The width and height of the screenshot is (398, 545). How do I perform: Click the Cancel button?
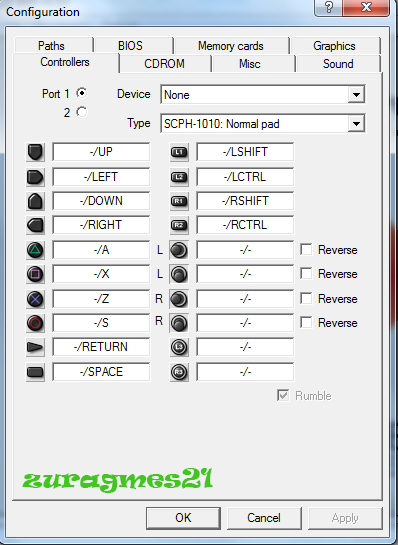coord(264,518)
